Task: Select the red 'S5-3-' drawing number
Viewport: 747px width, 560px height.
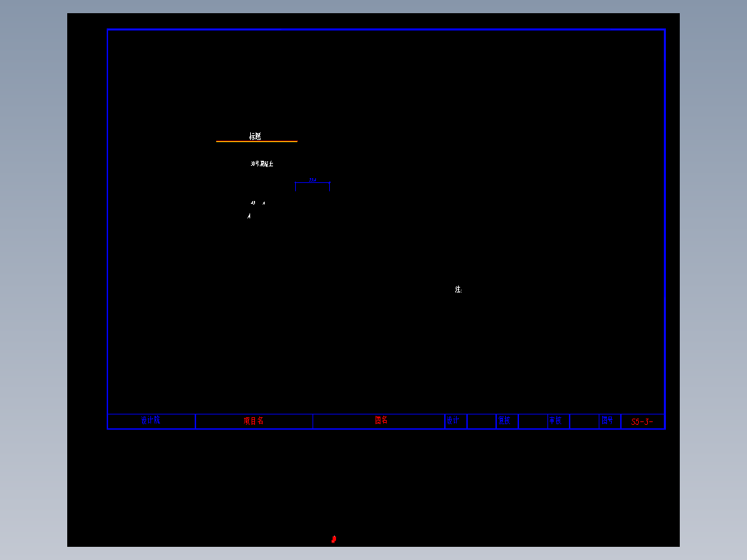Action: point(642,421)
